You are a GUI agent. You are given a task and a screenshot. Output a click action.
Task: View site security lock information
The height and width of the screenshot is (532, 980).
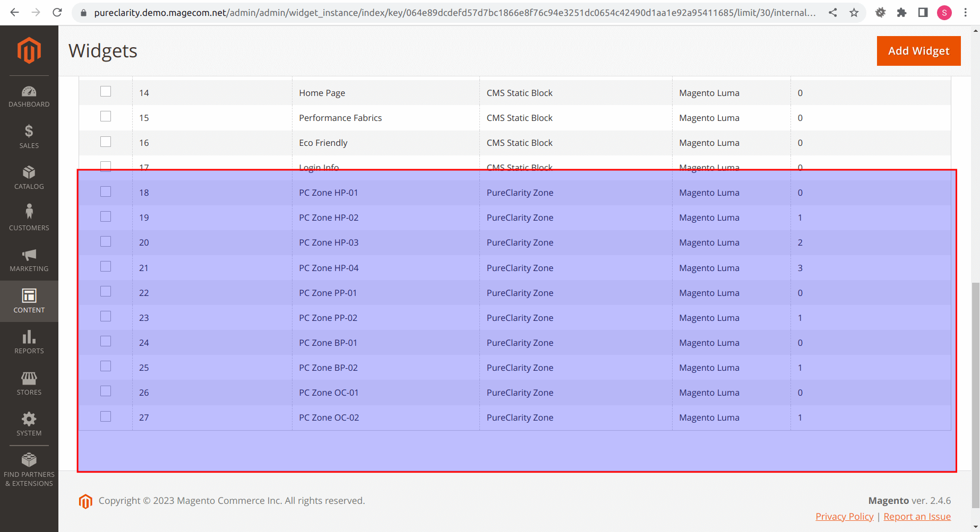coord(83,13)
